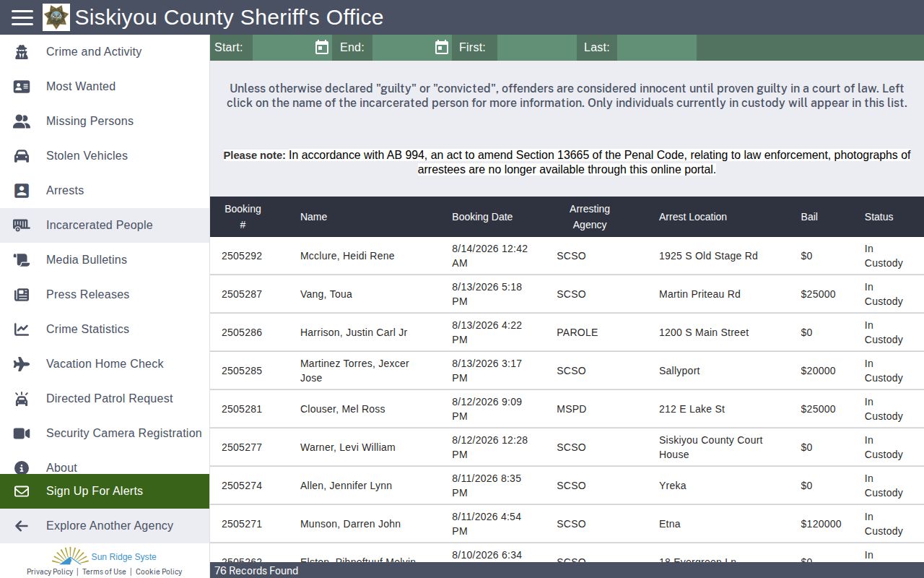This screenshot has height=578, width=924.
Task: Open record for Clouser, Mel Ross
Action: [x=343, y=409]
